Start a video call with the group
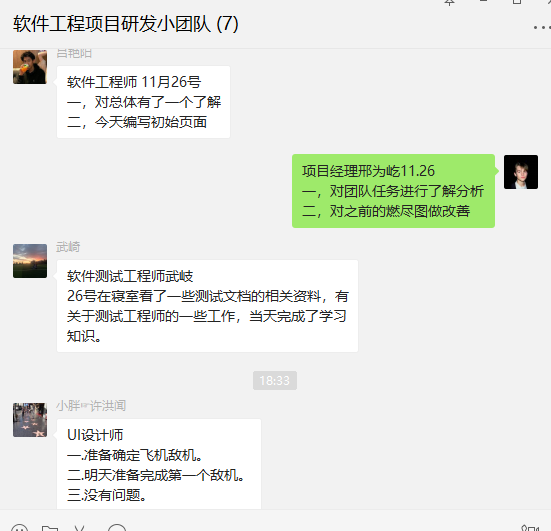Viewport: 551px width, 531px height. coord(530,528)
